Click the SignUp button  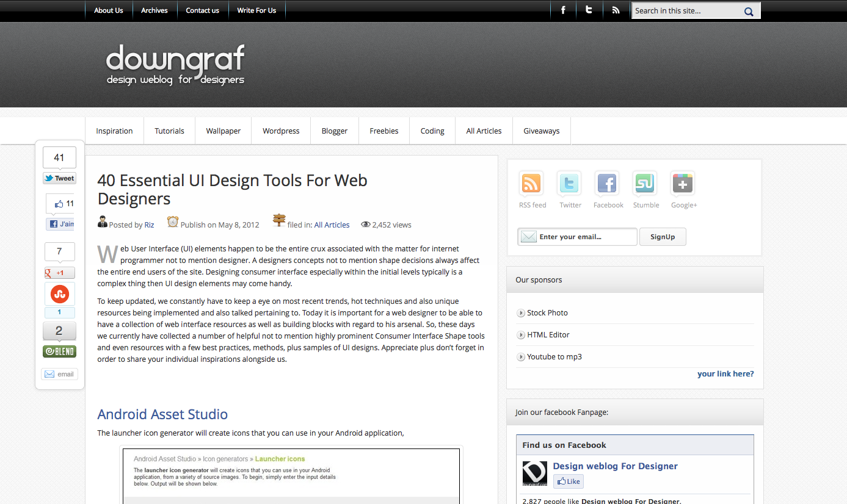coord(663,237)
